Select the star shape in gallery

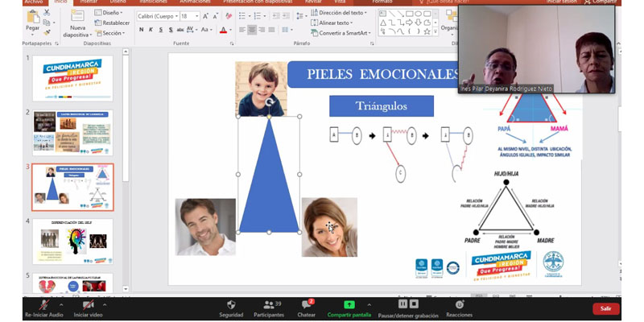coord(427,31)
